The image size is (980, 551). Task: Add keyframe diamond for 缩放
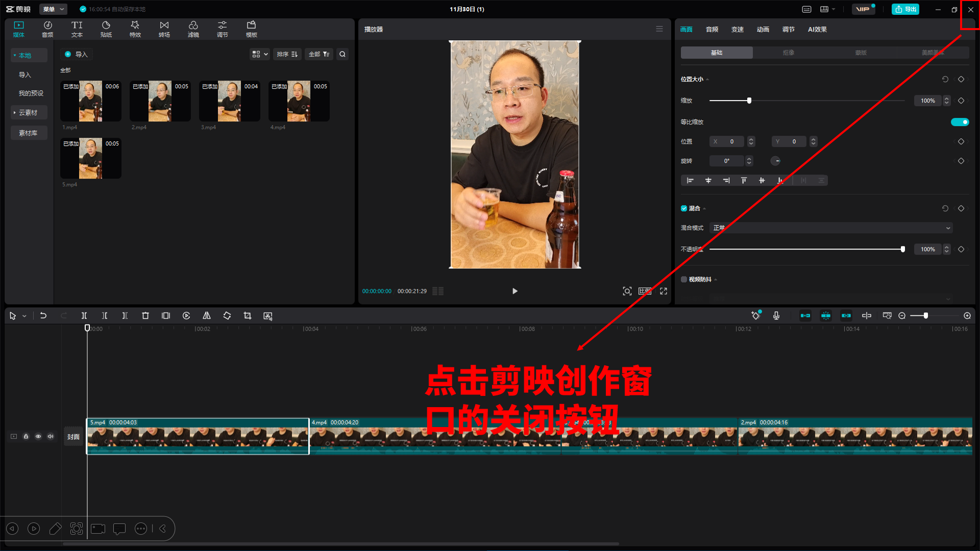tap(961, 101)
